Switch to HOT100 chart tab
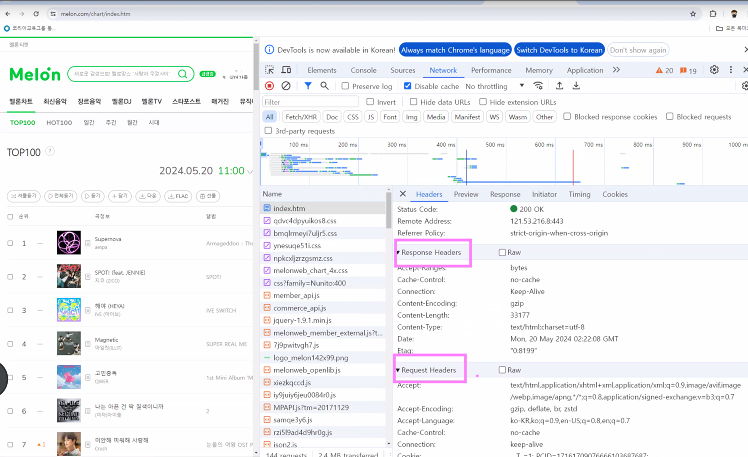The height and width of the screenshot is (457, 748). pyautogui.click(x=59, y=123)
